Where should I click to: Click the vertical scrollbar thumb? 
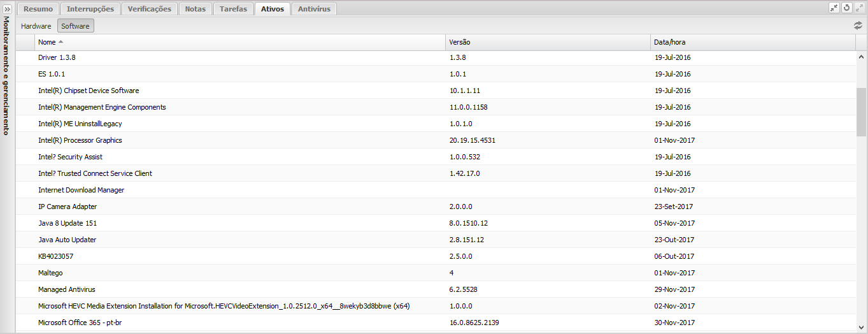(x=861, y=112)
